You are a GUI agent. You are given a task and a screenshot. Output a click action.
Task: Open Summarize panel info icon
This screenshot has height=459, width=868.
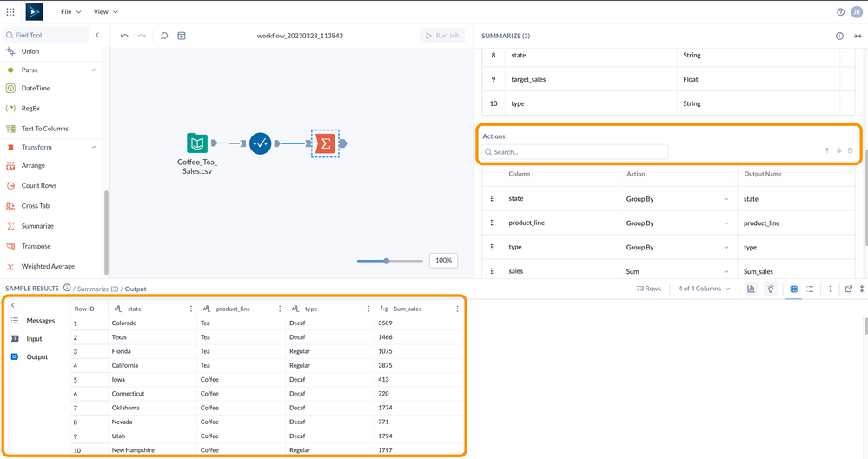click(839, 36)
